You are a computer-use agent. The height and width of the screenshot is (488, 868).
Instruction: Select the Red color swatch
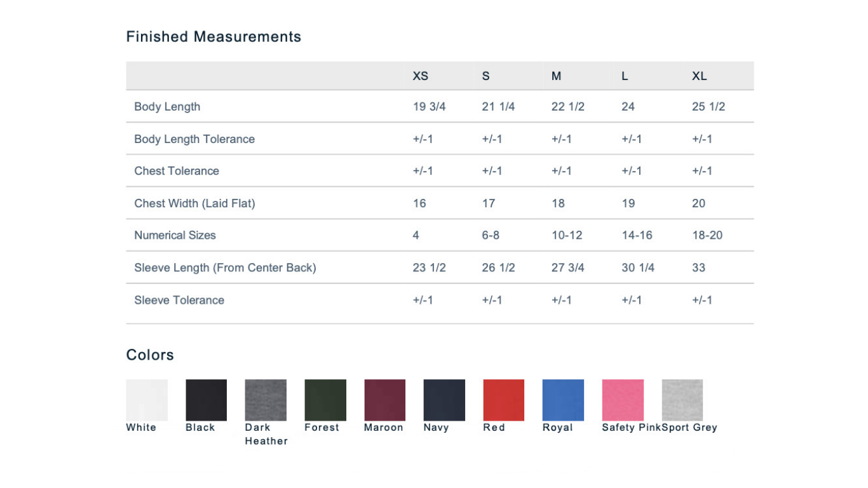[504, 400]
